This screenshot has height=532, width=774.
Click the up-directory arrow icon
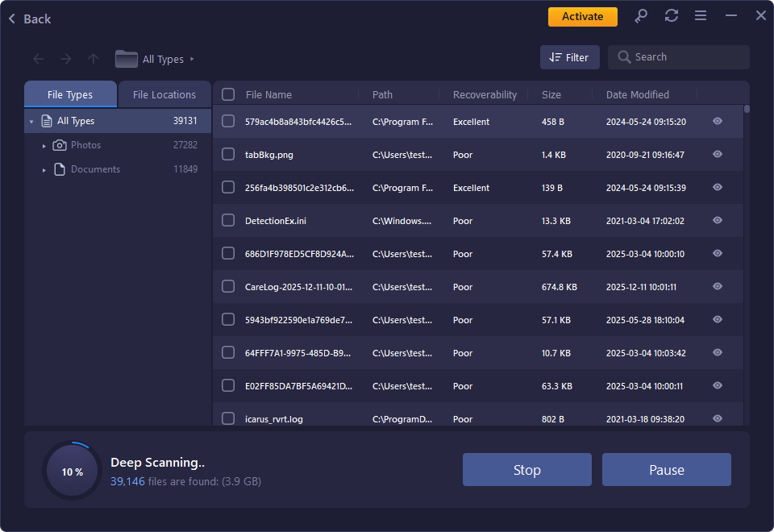[93, 59]
